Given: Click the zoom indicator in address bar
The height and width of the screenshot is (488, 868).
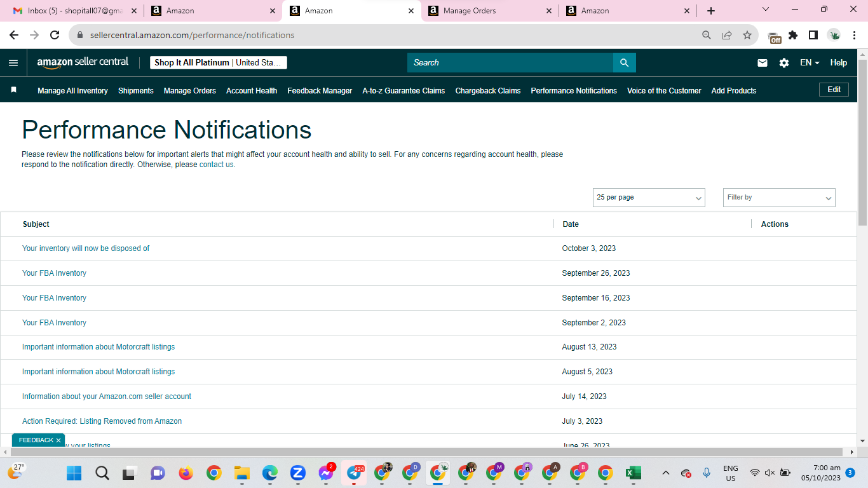Looking at the screenshot, I should click(x=707, y=36).
